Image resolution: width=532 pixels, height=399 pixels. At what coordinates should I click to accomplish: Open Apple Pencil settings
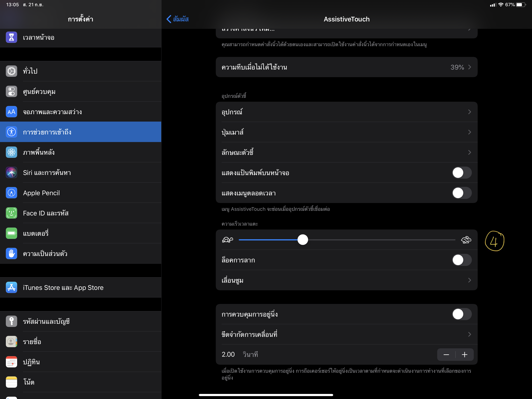81,193
